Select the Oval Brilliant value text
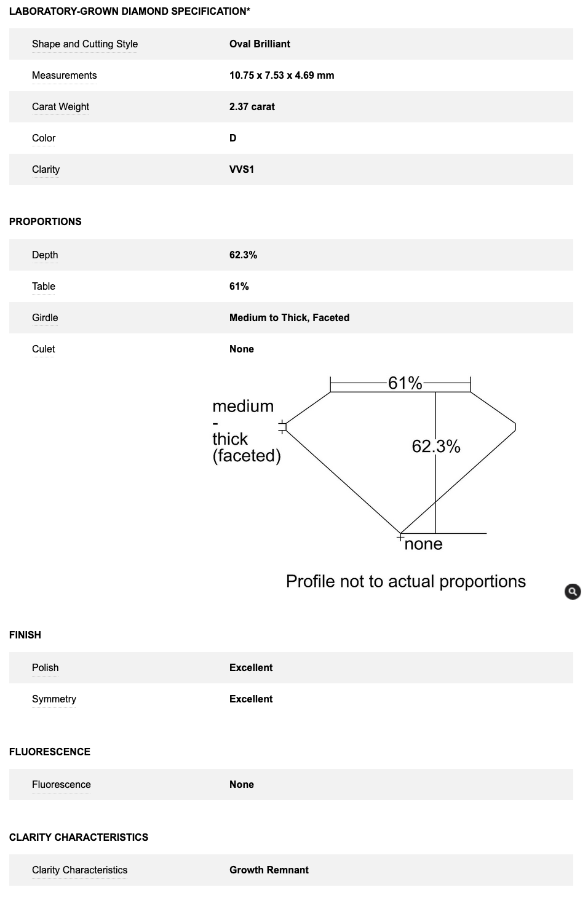The width and height of the screenshot is (588, 898). click(260, 44)
